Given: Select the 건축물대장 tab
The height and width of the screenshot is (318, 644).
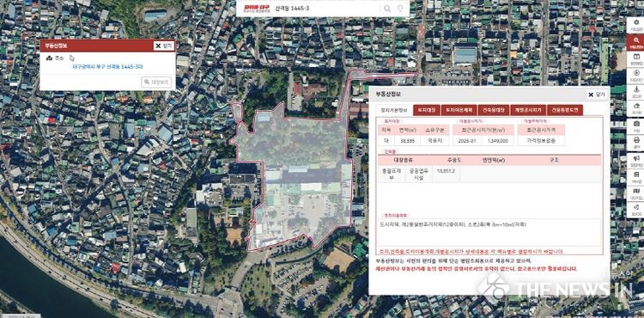Looking at the screenshot, I should point(493,110).
